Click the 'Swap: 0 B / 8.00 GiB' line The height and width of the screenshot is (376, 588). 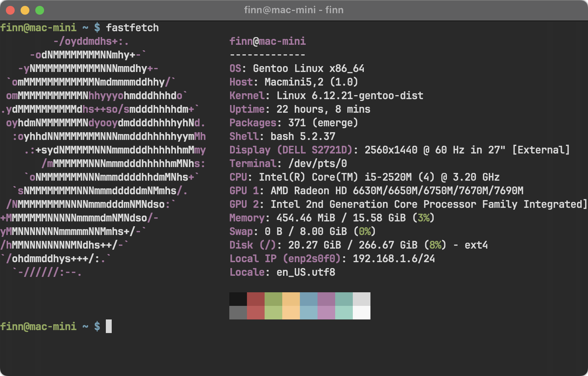[x=303, y=231]
